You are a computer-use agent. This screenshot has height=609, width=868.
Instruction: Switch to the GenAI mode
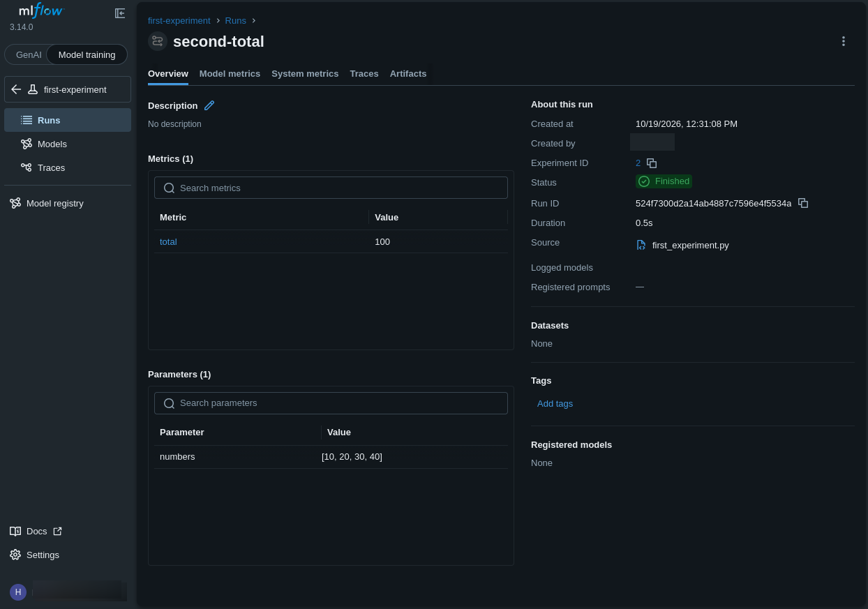29,54
